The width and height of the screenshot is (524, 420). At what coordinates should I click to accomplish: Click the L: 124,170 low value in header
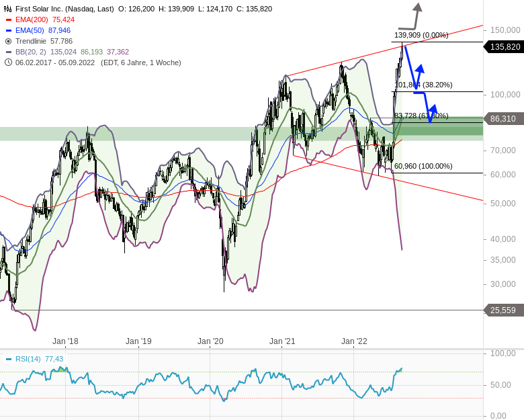point(215,9)
